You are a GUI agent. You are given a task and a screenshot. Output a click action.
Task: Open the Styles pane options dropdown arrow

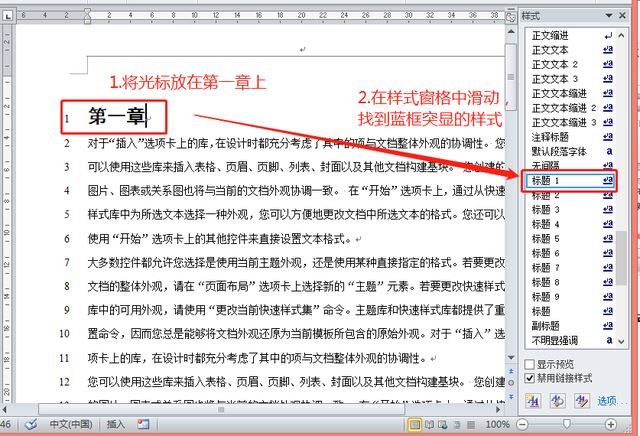[609, 16]
